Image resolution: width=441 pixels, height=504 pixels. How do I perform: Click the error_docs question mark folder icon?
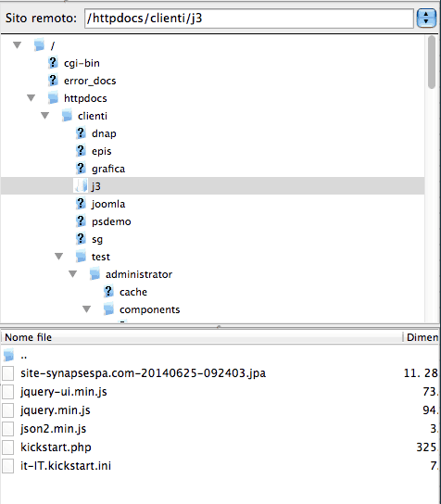(53, 81)
